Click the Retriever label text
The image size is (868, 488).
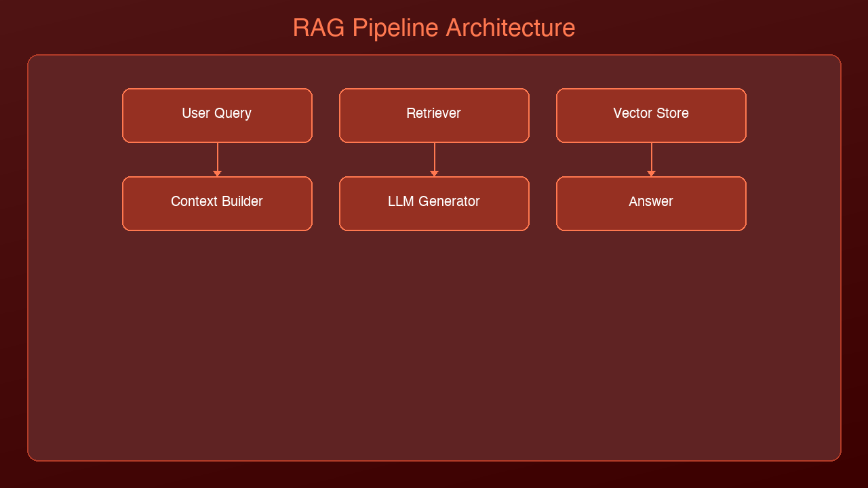433,113
